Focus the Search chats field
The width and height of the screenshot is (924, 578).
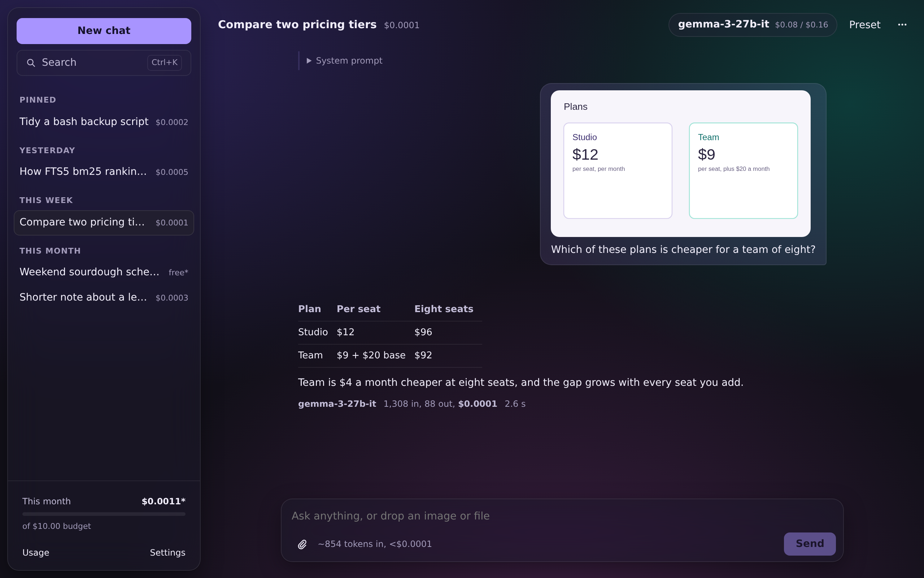point(104,63)
